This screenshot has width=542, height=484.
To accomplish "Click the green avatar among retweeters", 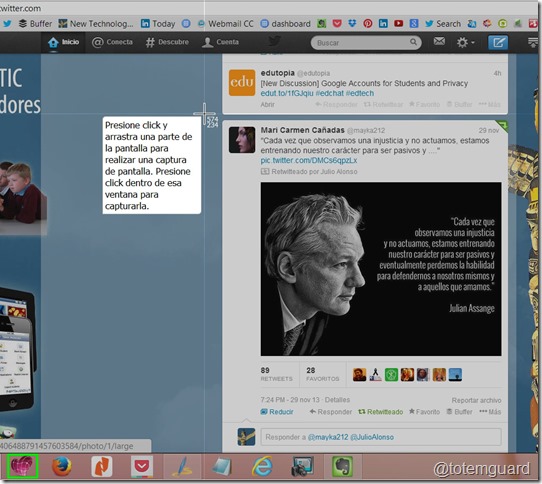I will [391, 374].
